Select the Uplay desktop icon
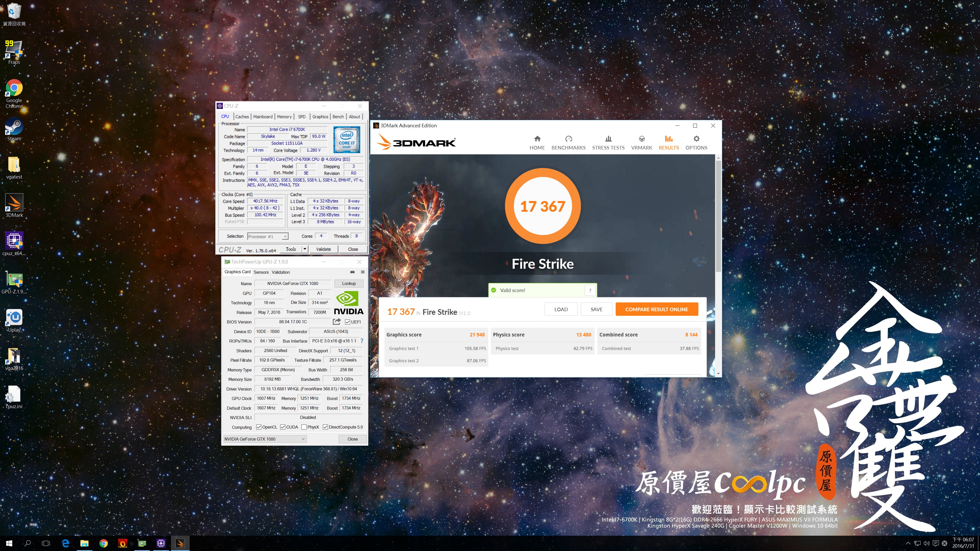 (x=14, y=321)
